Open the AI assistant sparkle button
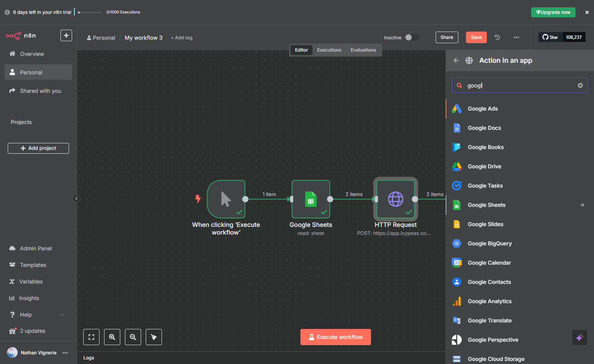Viewport: 594px width, 364px height. coord(579,337)
